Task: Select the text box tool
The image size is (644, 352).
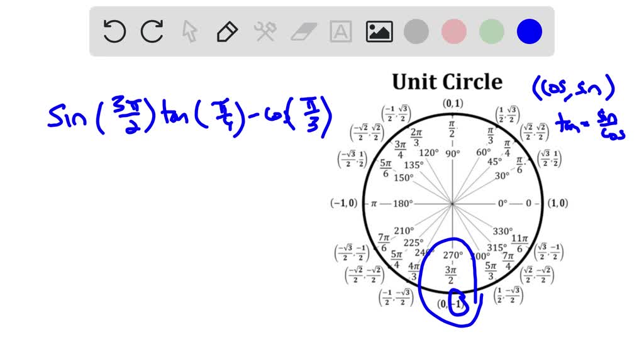Action: 341,31
